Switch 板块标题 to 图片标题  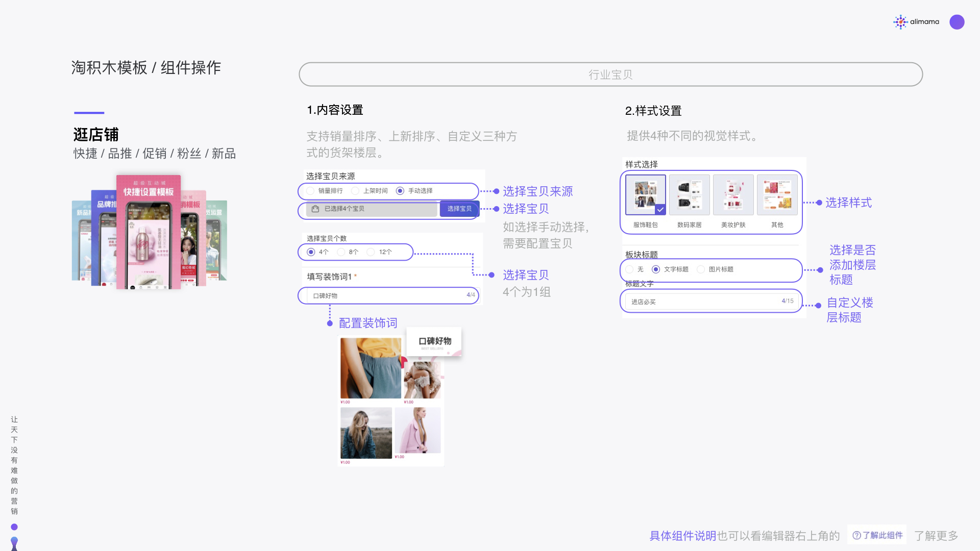click(701, 269)
